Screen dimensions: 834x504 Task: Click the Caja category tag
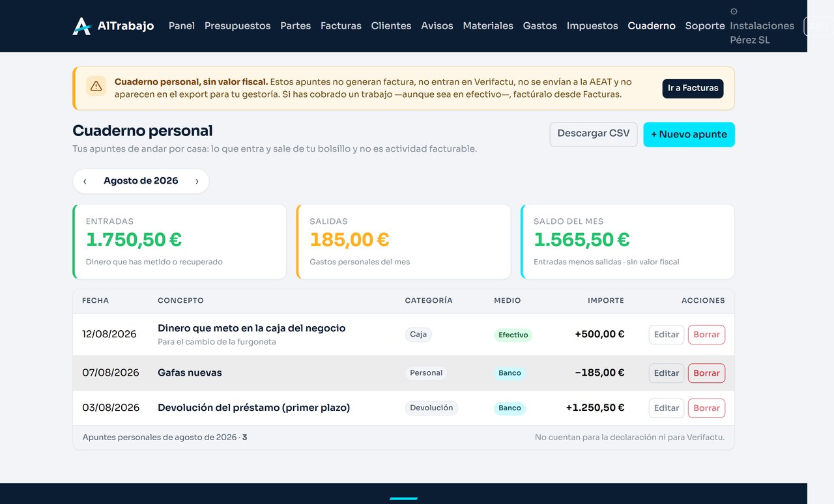pyautogui.click(x=418, y=335)
